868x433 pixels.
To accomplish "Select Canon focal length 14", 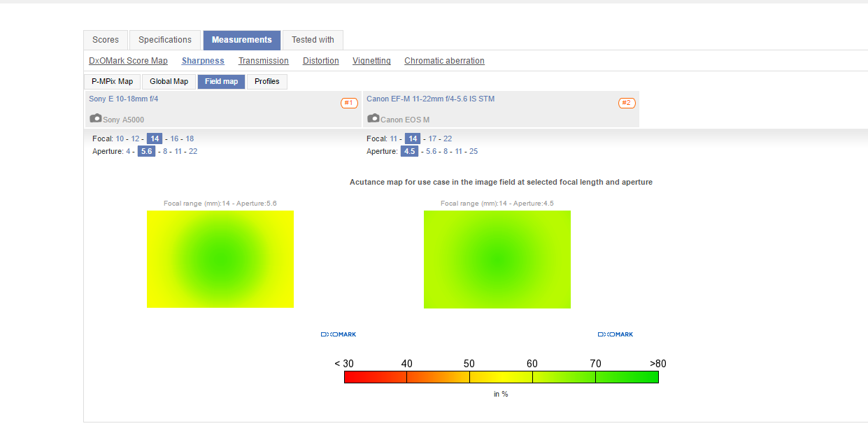I will 413,139.
